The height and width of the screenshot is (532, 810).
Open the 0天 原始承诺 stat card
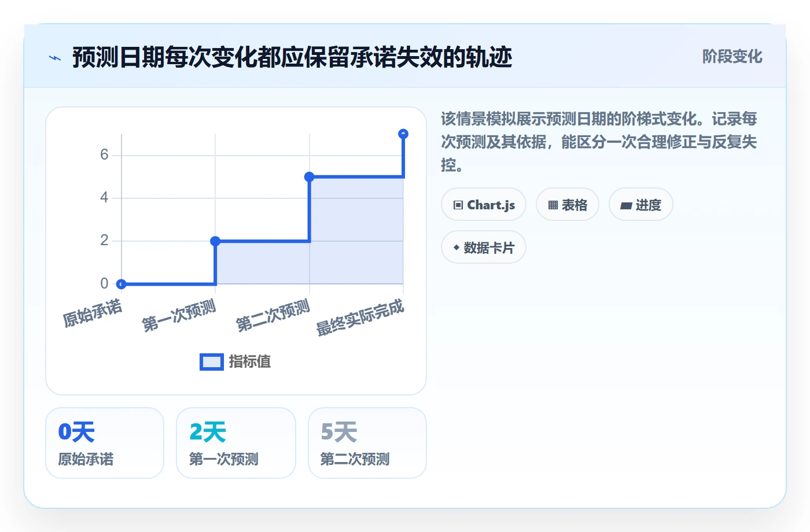(x=105, y=443)
